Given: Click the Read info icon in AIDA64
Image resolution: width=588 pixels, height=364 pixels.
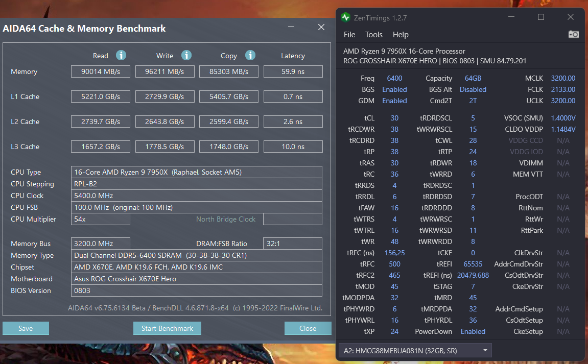Looking at the screenshot, I should point(121,55).
